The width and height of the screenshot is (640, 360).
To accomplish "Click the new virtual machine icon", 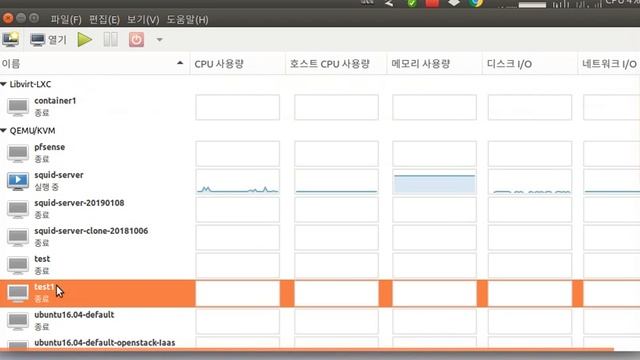I will pyautogui.click(x=11, y=40).
